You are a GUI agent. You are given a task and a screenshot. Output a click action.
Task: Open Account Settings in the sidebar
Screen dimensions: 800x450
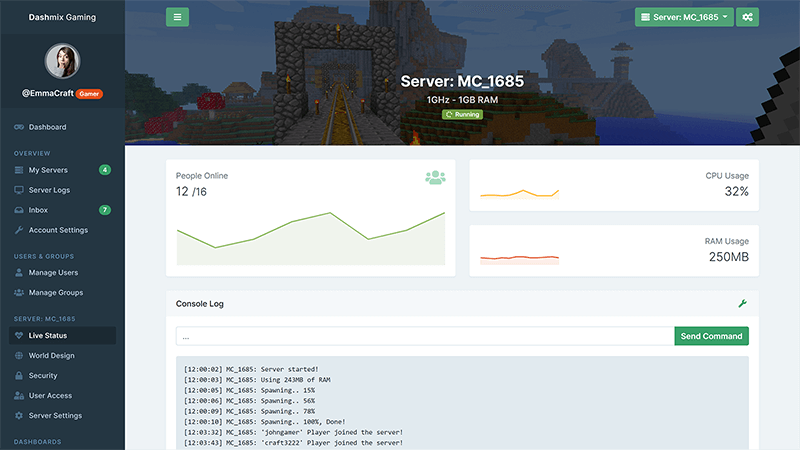58,230
